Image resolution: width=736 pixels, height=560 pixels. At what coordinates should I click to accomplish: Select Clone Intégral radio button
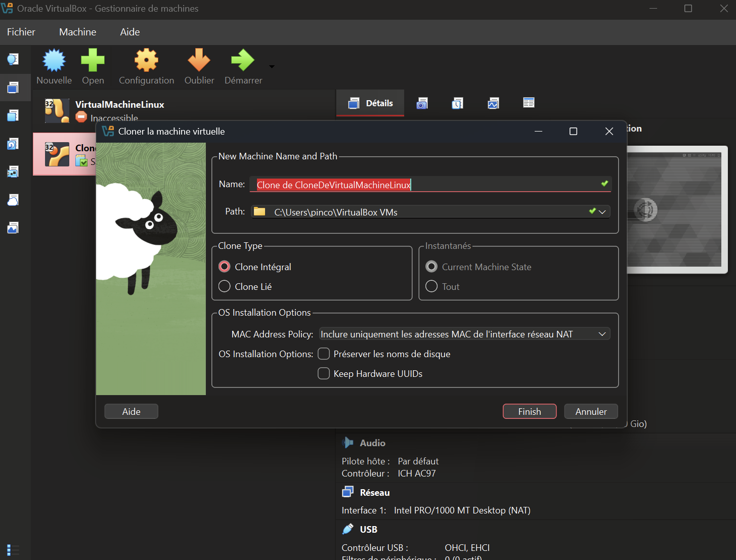[225, 267]
